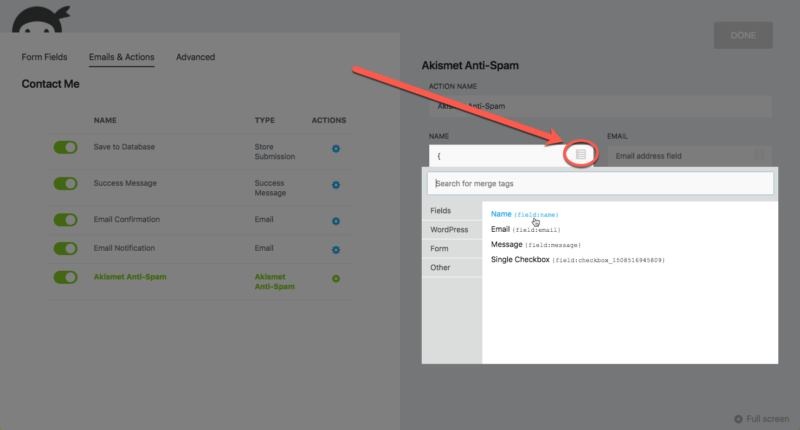The width and height of the screenshot is (800, 430).
Task: Select the WordPress merge tag category
Action: pos(448,230)
